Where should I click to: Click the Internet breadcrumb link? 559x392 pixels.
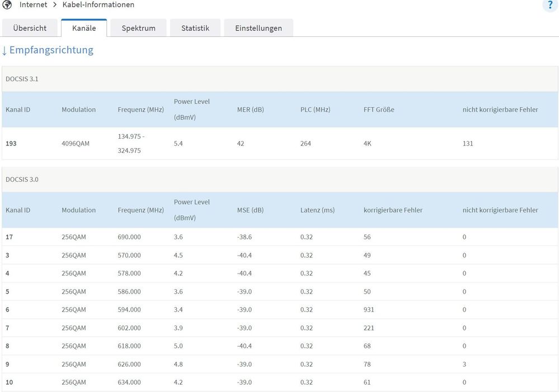point(33,5)
